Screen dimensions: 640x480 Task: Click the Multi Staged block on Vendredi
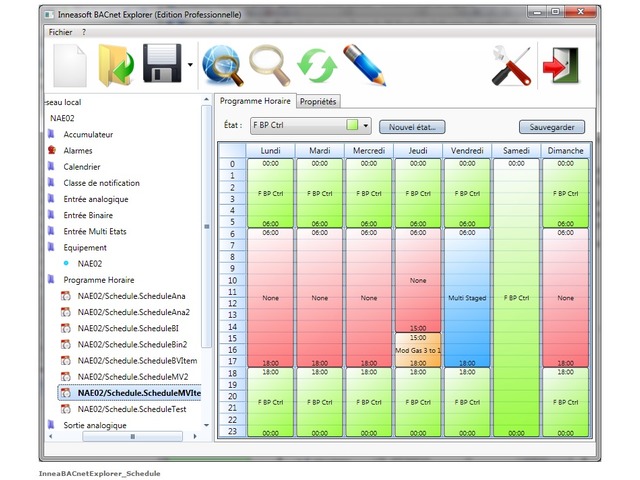click(467, 298)
